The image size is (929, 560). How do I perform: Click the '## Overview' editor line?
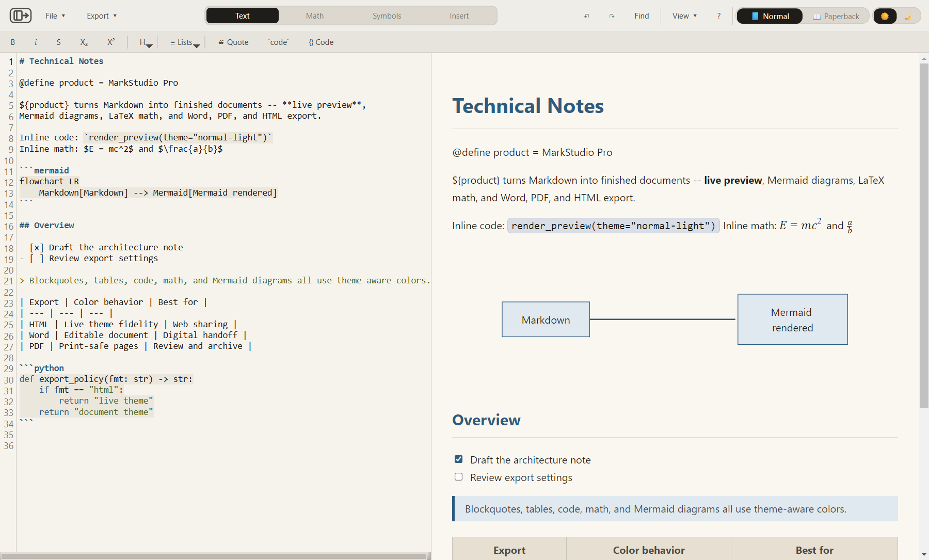(x=47, y=225)
